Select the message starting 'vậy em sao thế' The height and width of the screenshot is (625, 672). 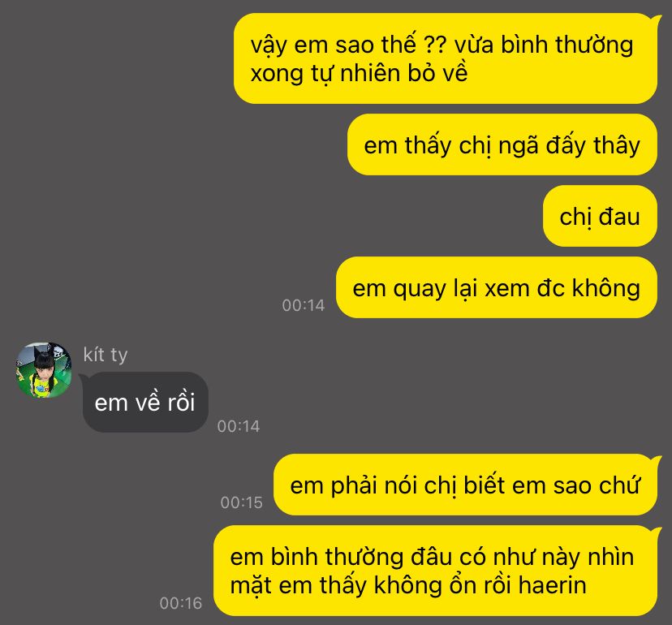tap(446, 58)
